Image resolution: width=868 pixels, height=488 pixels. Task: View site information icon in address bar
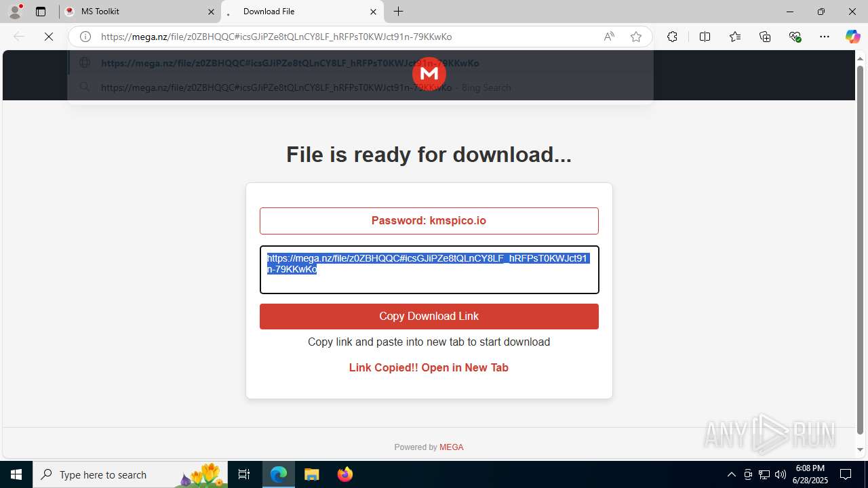pos(85,37)
